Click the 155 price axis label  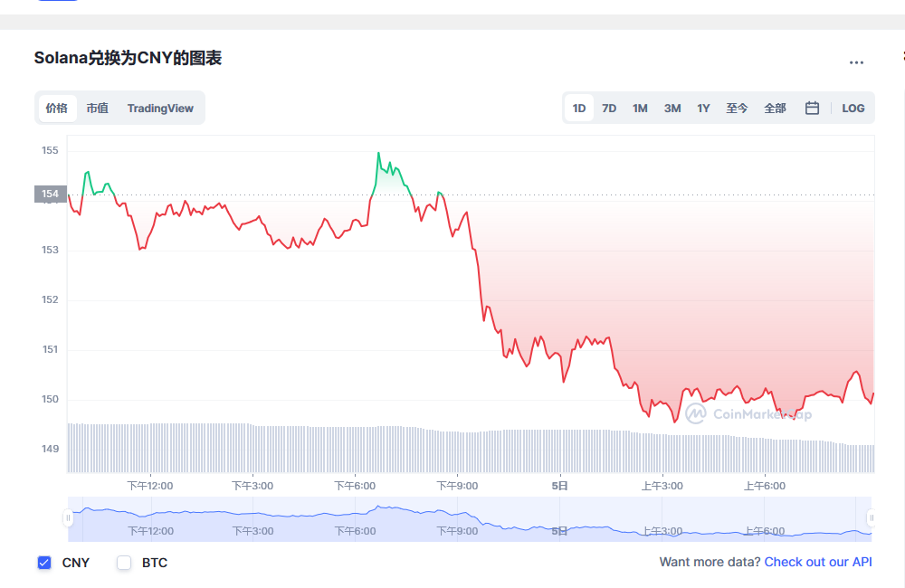pyautogui.click(x=50, y=150)
